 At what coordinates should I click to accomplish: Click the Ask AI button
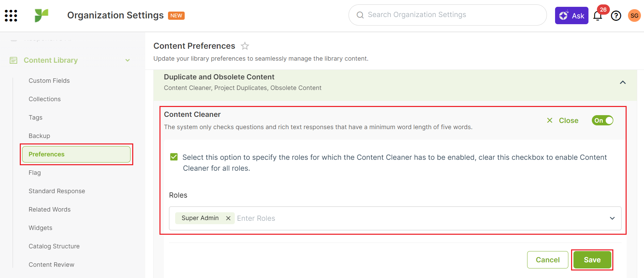[x=571, y=16]
